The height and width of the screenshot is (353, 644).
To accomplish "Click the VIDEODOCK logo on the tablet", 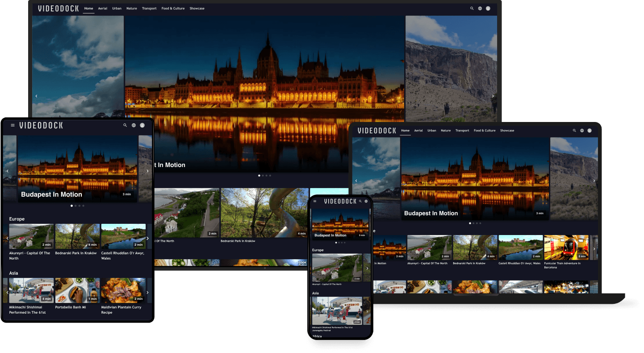I will (x=41, y=126).
